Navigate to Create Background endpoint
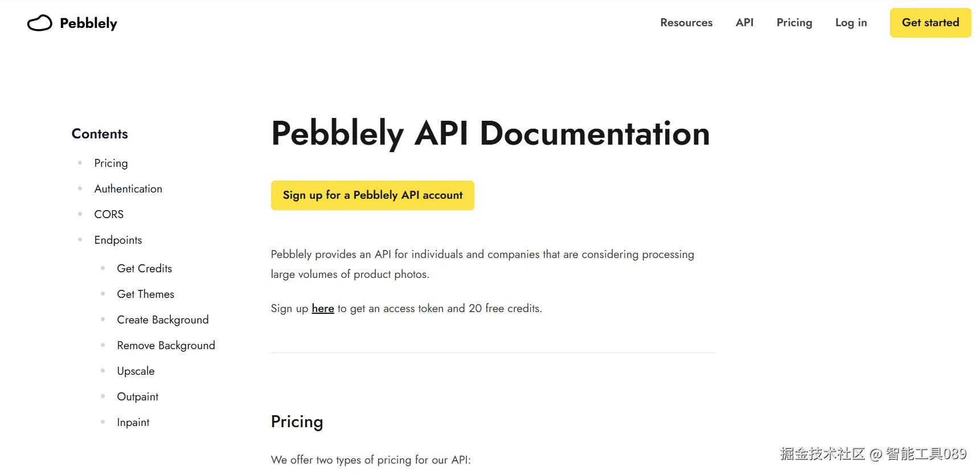Viewport: 980px width, 475px height. tap(162, 320)
